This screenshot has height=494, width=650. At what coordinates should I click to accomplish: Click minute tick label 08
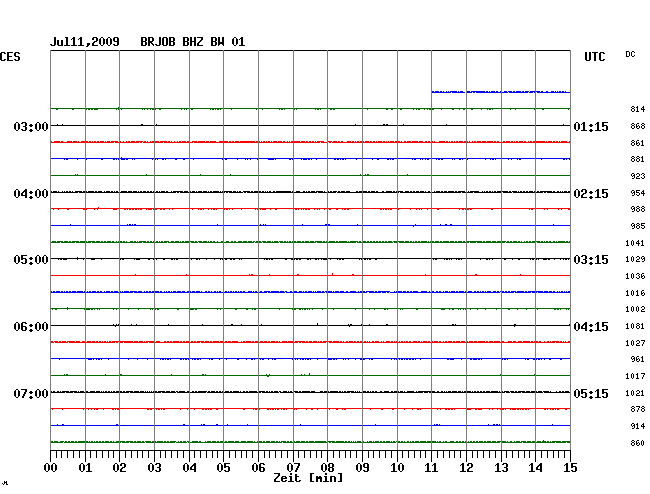(x=327, y=468)
